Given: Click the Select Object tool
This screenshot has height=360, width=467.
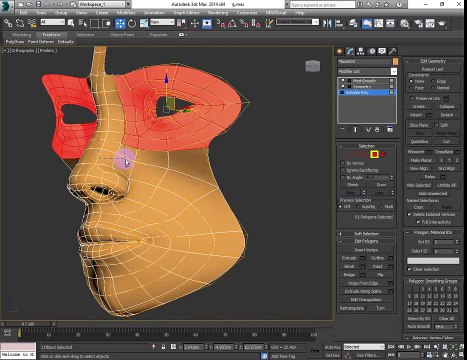Looking at the screenshot, I should (x=71, y=23).
